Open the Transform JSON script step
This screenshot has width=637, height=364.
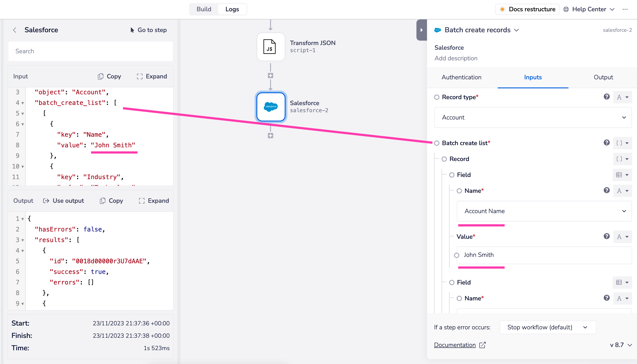[x=270, y=47]
